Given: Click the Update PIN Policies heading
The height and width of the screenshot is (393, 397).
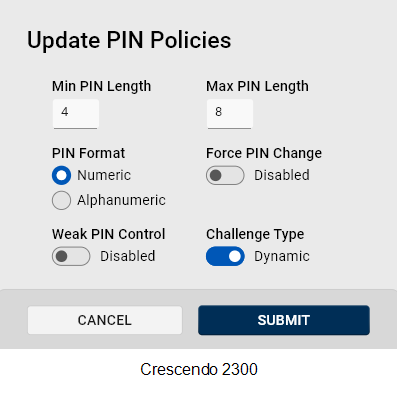Looking at the screenshot, I should (x=129, y=40).
